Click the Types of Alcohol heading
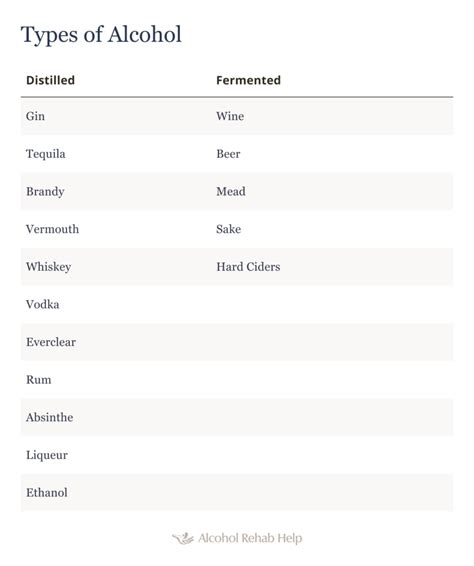474x566 pixels. 101,35
